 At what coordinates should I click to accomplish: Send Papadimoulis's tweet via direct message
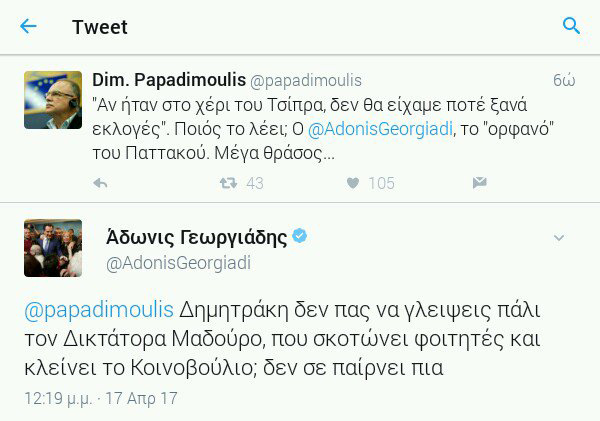(479, 183)
